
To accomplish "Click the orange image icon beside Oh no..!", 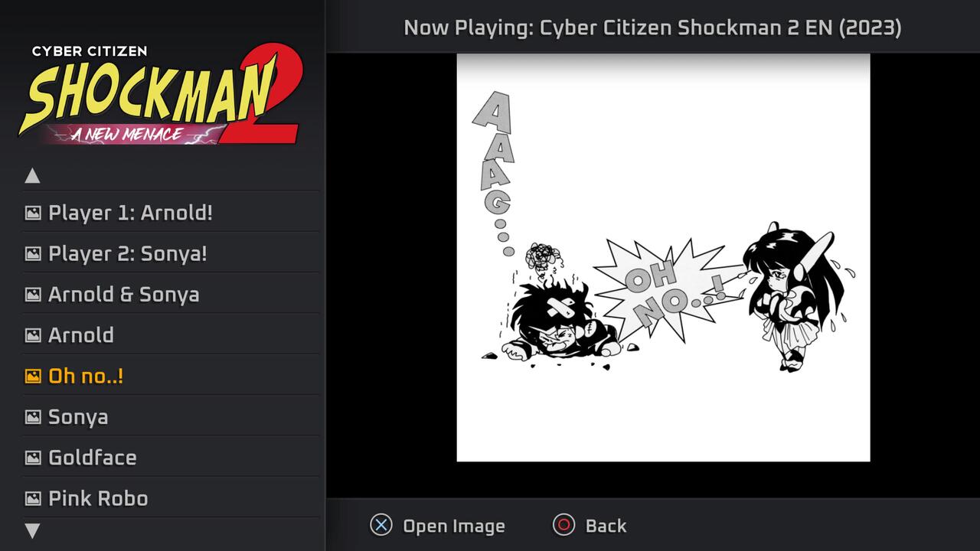I will point(32,376).
